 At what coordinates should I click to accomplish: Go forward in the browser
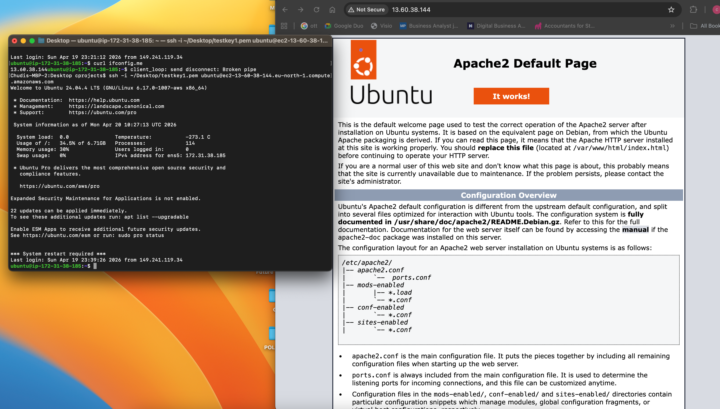[x=300, y=10]
